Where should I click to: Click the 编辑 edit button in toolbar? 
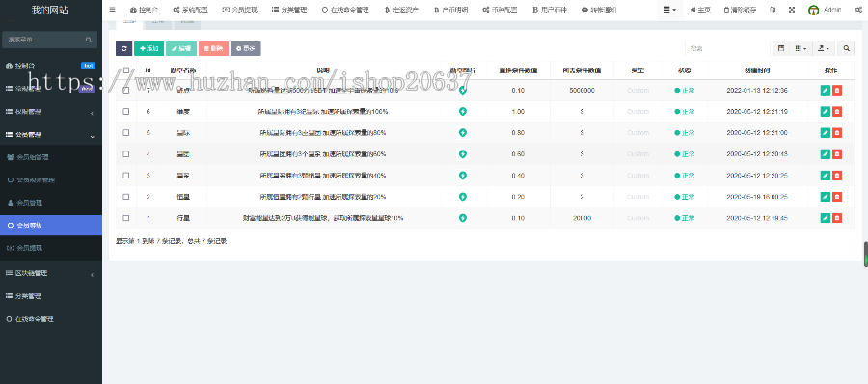tap(181, 49)
